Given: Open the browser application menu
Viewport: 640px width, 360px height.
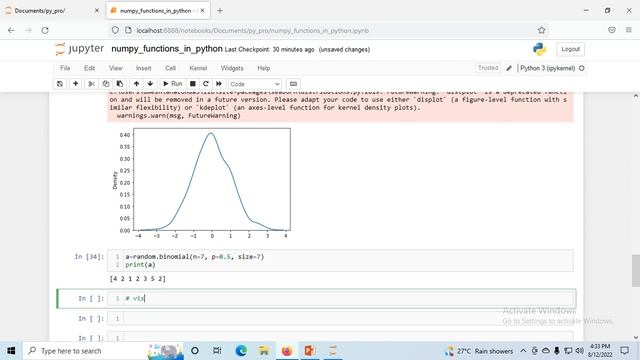Looking at the screenshot, I should click(629, 30).
